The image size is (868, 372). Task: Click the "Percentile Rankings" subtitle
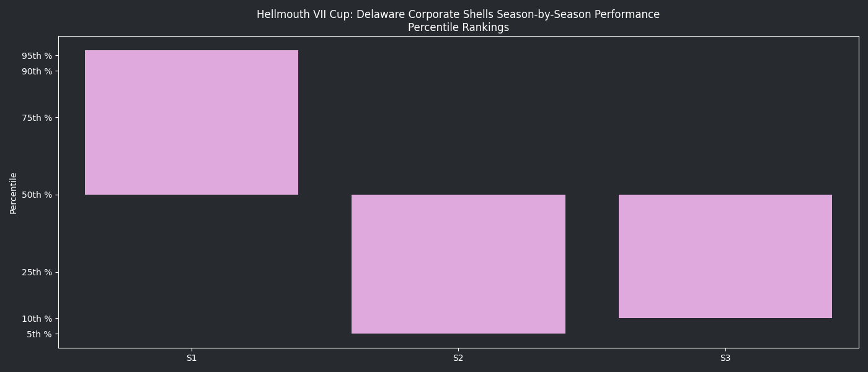click(458, 27)
